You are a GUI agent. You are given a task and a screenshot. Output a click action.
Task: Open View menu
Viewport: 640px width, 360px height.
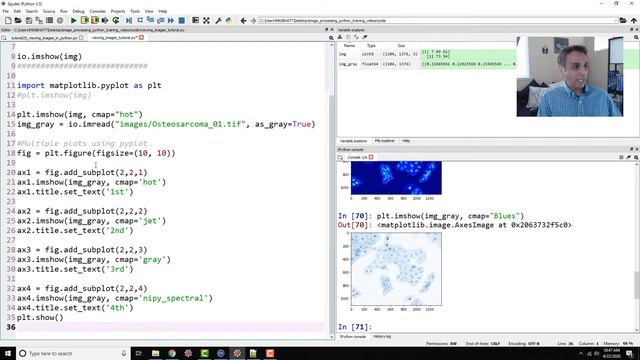pyautogui.click(x=149, y=11)
